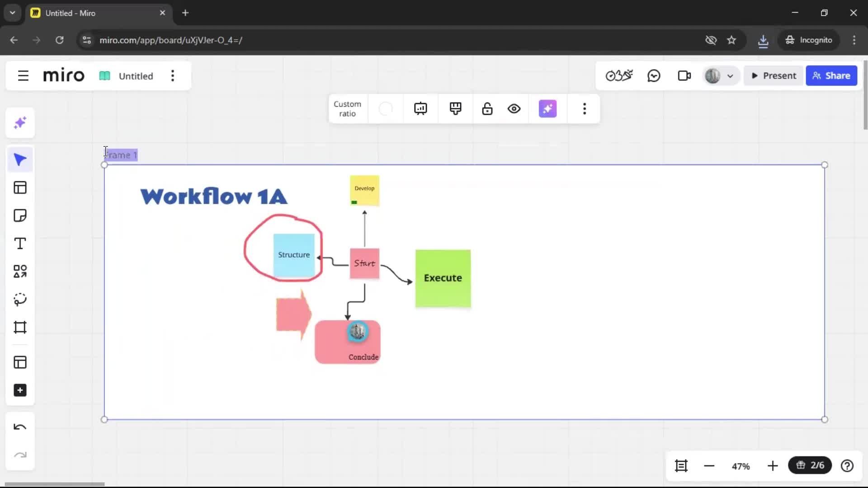Reload the page
Viewport: 868px width, 488px height.
pyautogui.click(x=59, y=40)
